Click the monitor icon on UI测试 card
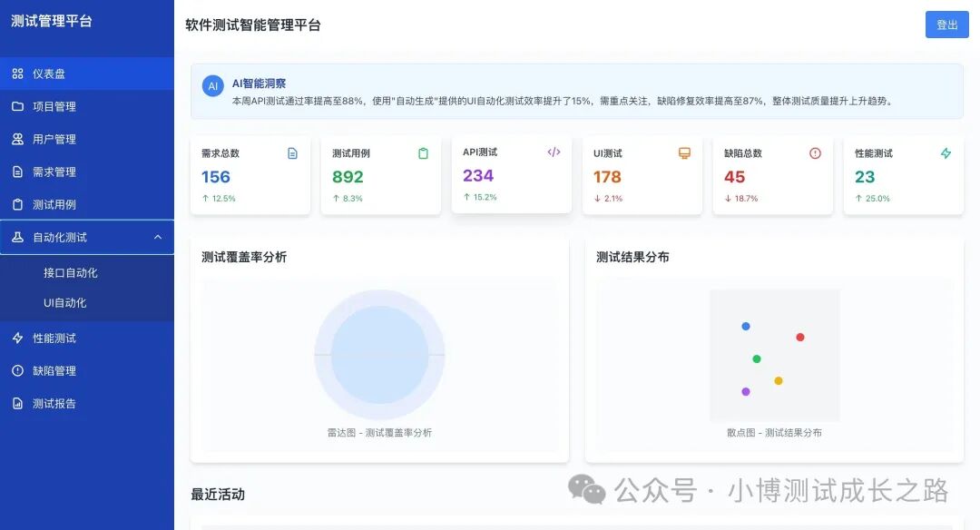The height and width of the screenshot is (530, 980). pos(685,152)
